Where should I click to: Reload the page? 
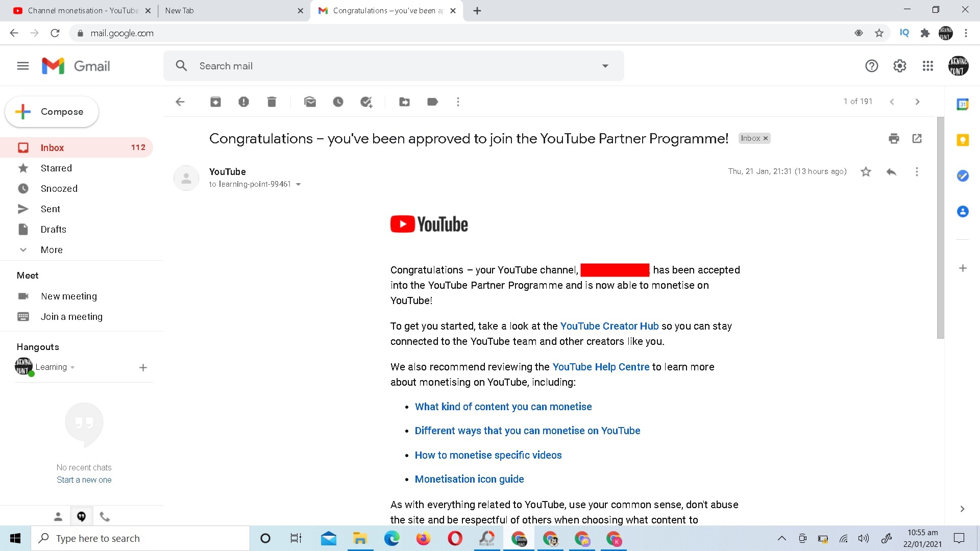click(x=55, y=33)
